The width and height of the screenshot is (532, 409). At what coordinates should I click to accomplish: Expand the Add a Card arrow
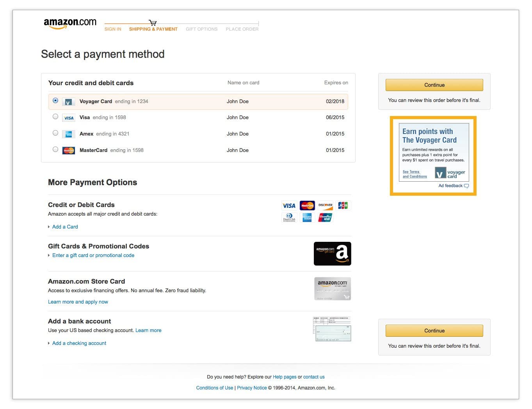(49, 227)
